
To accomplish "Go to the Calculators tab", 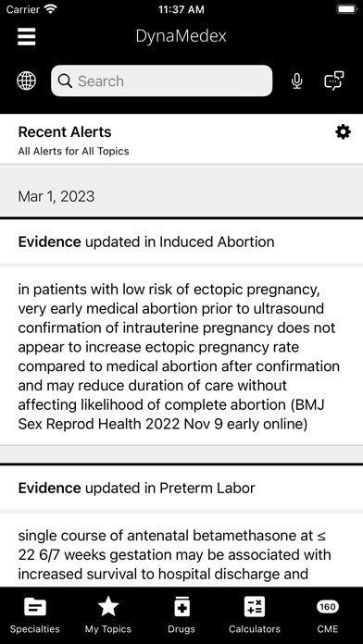I will coord(255,614).
